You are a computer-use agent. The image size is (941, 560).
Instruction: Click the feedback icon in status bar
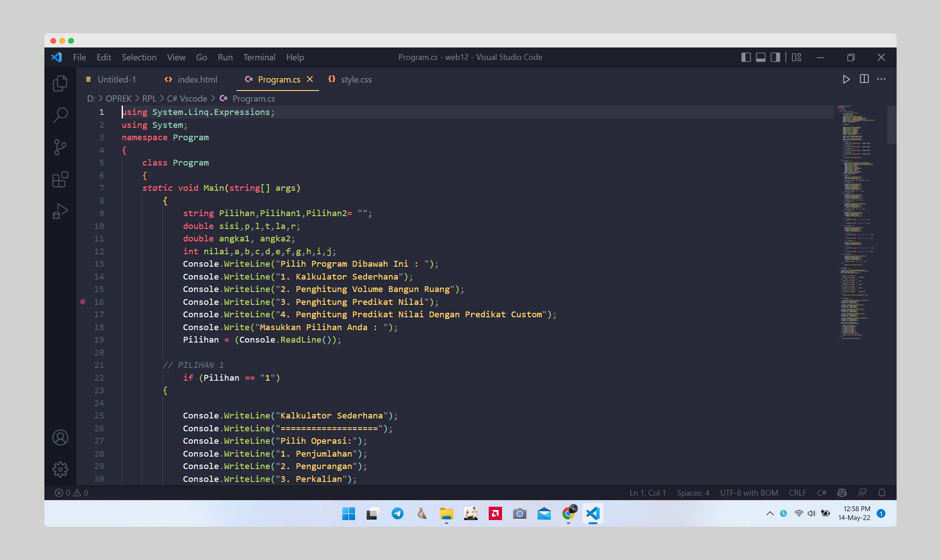pos(862,493)
